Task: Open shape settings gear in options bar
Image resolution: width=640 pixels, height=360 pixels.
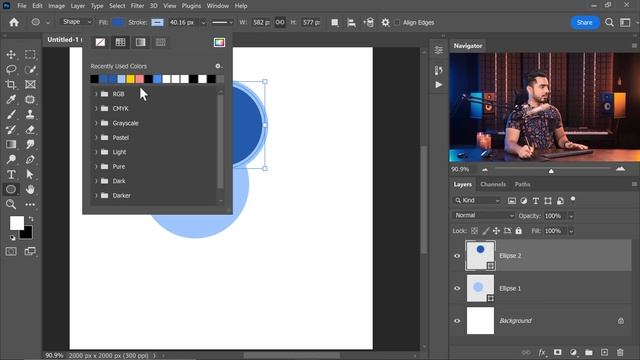Action: click(385, 22)
